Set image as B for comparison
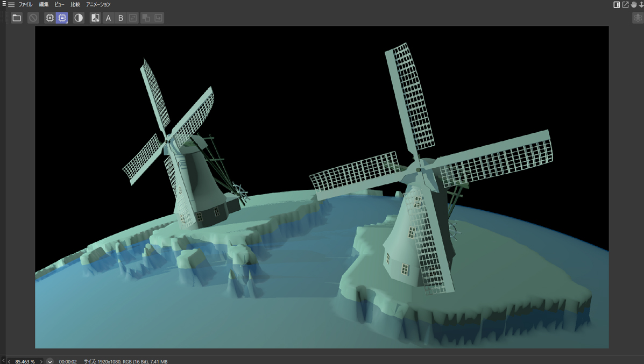The image size is (644, 364). [121, 18]
